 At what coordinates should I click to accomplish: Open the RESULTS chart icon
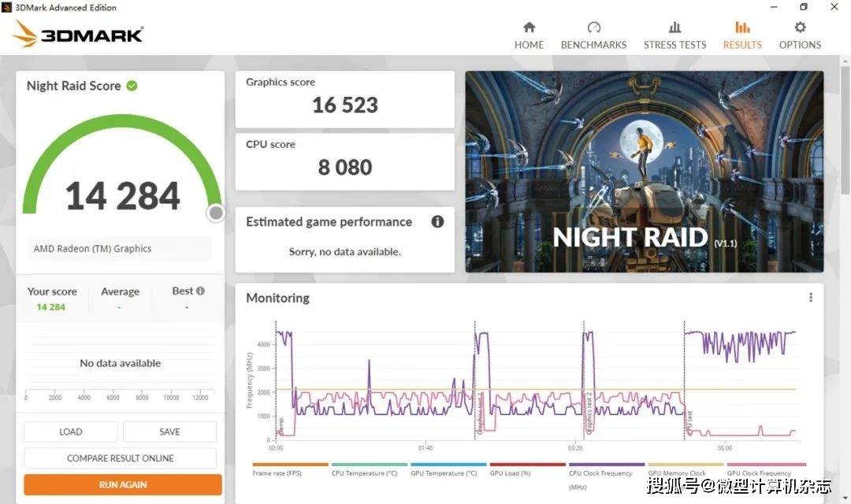[742, 27]
